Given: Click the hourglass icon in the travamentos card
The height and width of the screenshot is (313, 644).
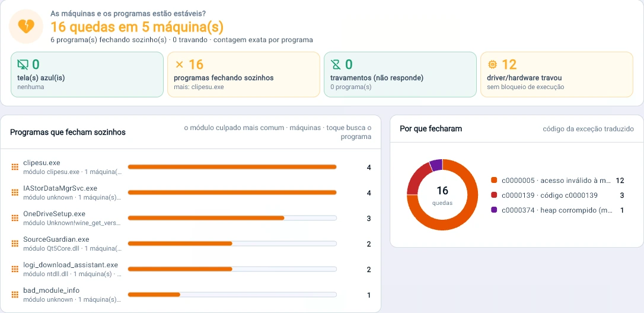Looking at the screenshot, I should (336, 65).
